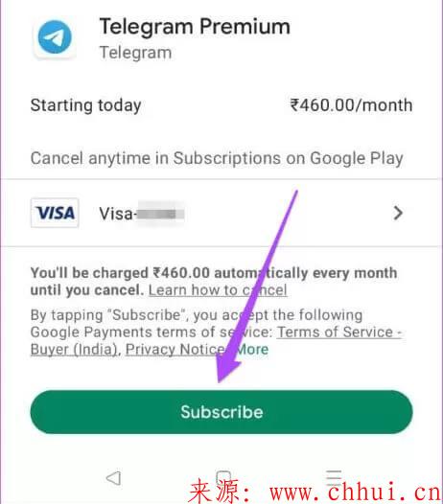This screenshot has height=504, width=443.
Task: Tap the Cancel anytime in Subscriptions text
Action: 217,158
